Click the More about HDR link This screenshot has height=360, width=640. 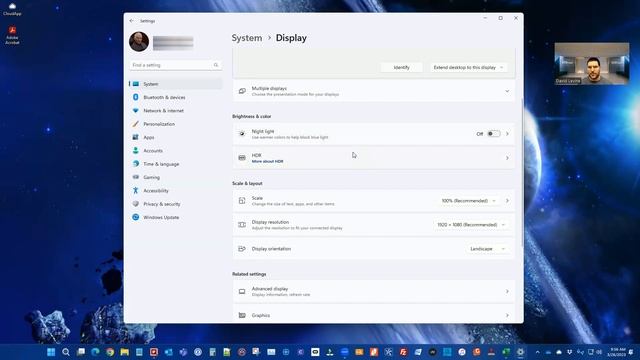point(267,162)
